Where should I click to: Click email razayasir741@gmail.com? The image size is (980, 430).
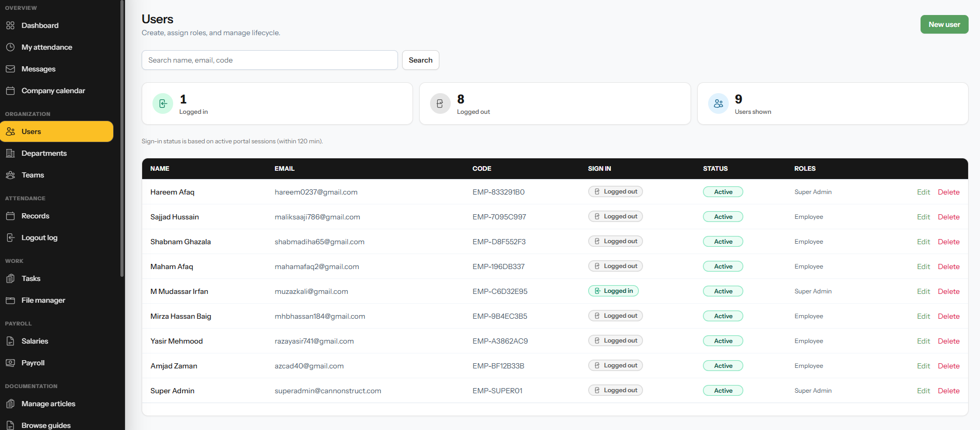[314, 341]
